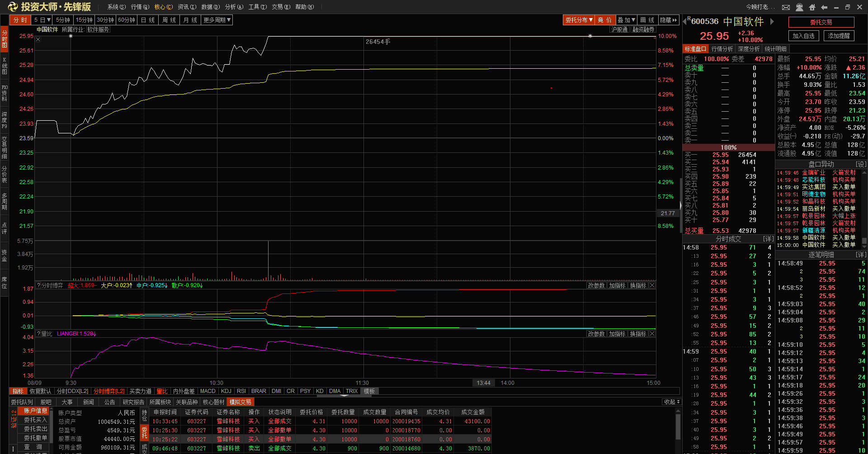Image resolution: width=868 pixels, height=454 pixels.
Task: Open the customer service headset icon
Action: (x=799, y=7)
